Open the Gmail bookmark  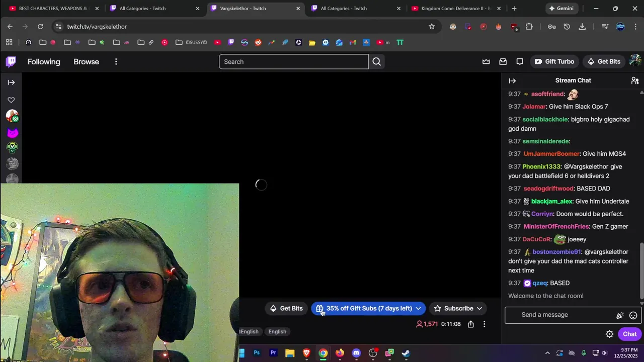click(x=353, y=43)
